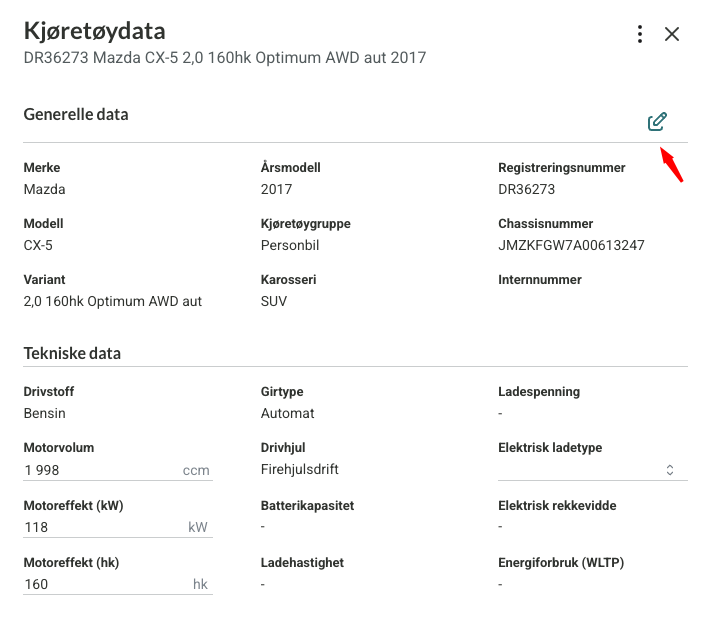Click the Girtype value Automat
Viewport: 723px width, 620px height.
[x=287, y=413]
